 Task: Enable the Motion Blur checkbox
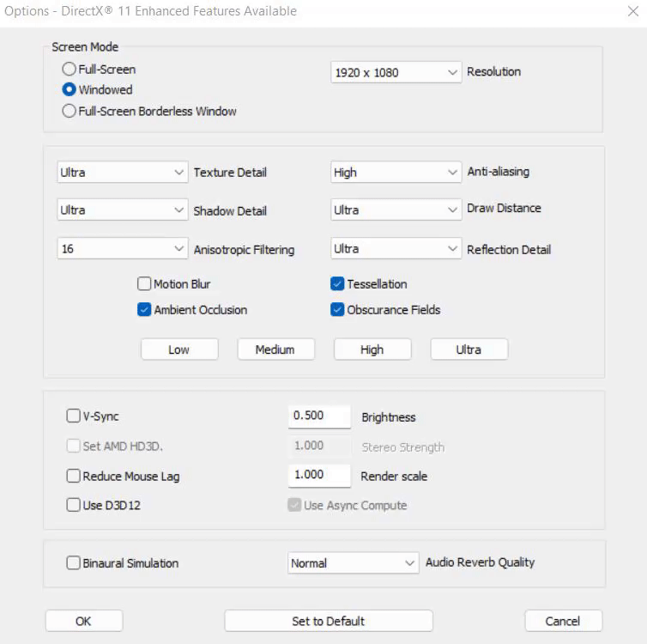(144, 284)
